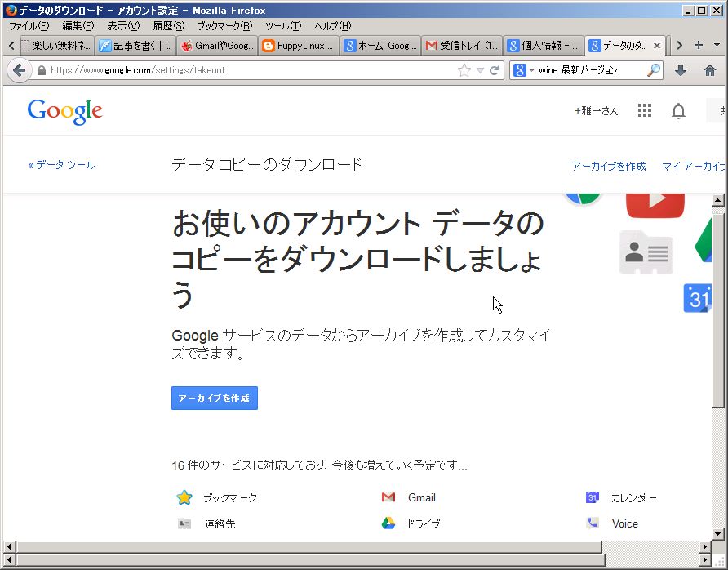Screen dimensions: 728x570
Task: Click the アーカイブを作成 header link
Action: (609, 167)
